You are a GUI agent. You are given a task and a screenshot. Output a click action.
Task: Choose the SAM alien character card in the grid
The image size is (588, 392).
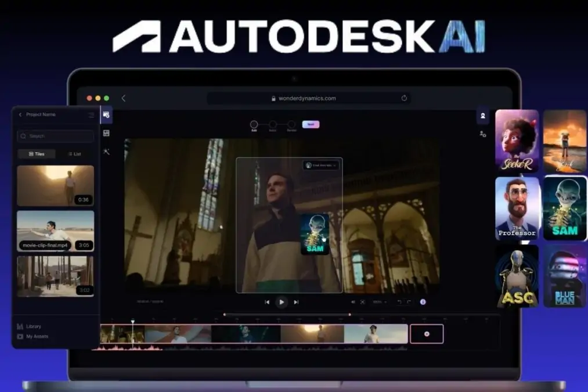[x=564, y=208]
